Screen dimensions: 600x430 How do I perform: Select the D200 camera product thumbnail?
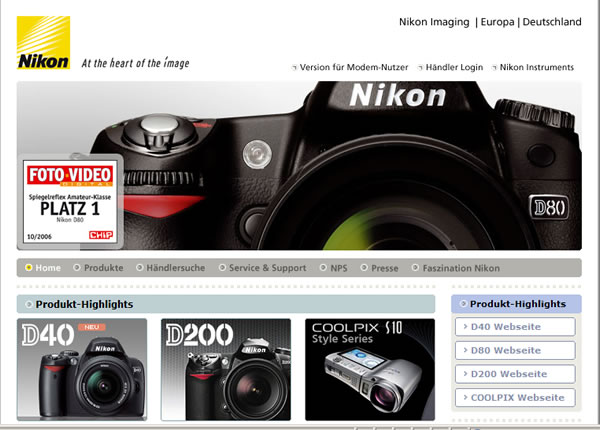(x=226, y=369)
